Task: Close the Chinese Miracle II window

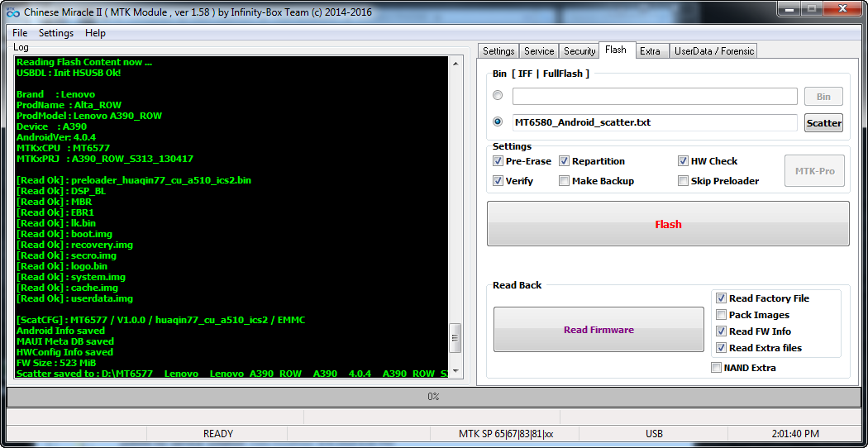Action: click(x=842, y=7)
